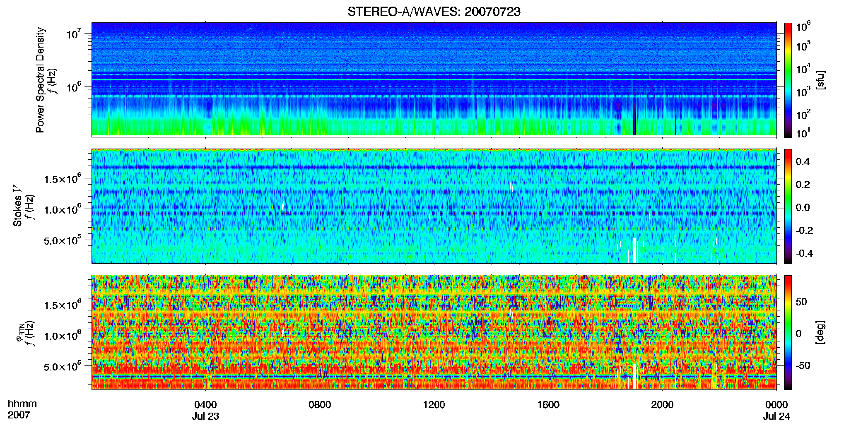This screenshot has width=868, height=447.
Task: Select the 10^7 frequency tick label
Action: (x=73, y=34)
